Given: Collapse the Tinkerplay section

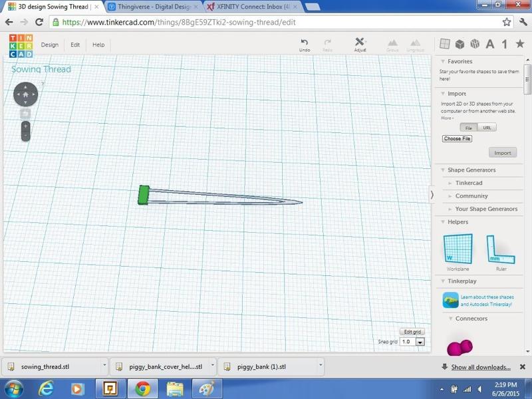Looking at the screenshot, I should (x=442, y=281).
